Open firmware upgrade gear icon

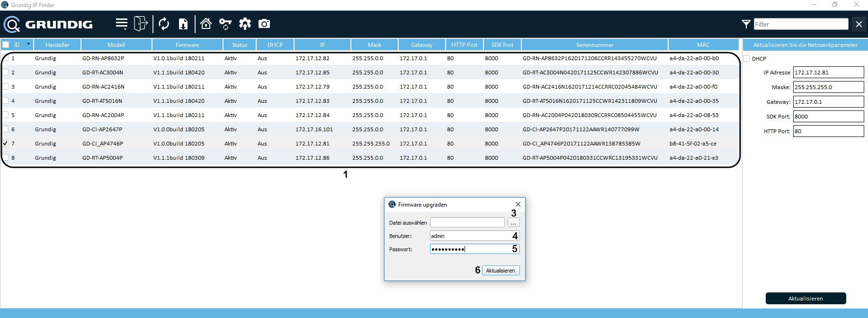[245, 24]
